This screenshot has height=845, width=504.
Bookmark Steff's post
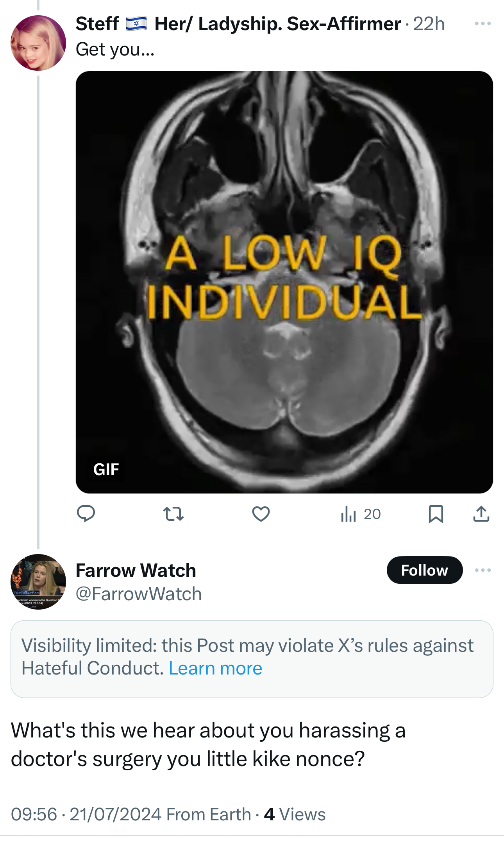coord(436,514)
